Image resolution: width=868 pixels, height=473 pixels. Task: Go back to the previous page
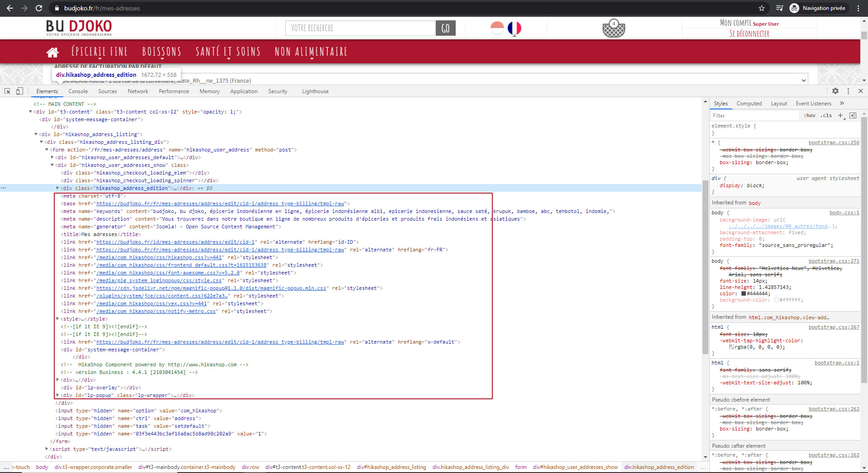pyautogui.click(x=10, y=8)
